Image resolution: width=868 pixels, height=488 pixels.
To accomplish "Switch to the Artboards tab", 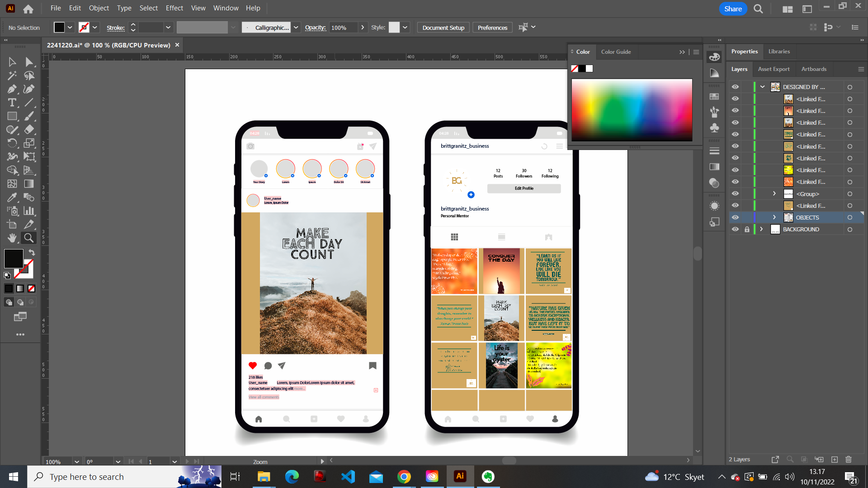I will click(x=813, y=69).
